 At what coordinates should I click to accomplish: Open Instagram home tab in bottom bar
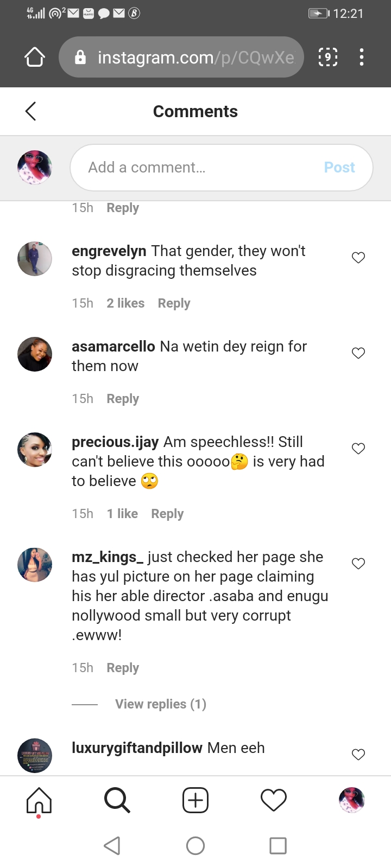click(x=39, y=800)
